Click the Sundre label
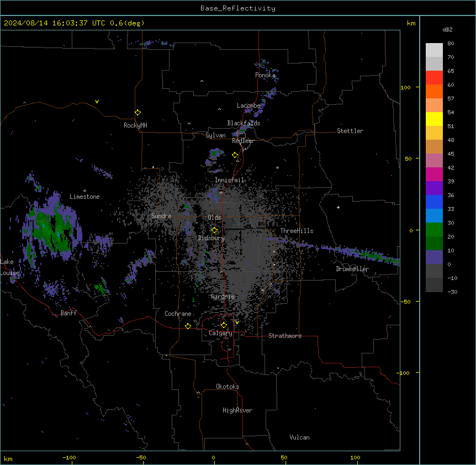Viewport: 476px width, 465px height. [x=161, y=216]
